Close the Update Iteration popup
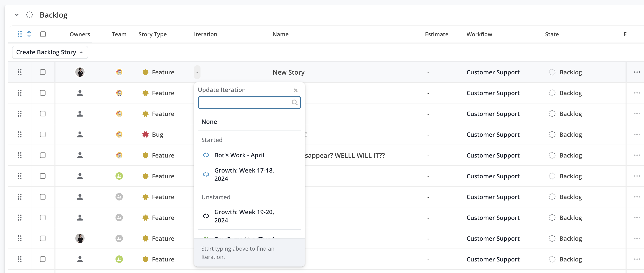644x273 pixels. [x=295, y=90]
